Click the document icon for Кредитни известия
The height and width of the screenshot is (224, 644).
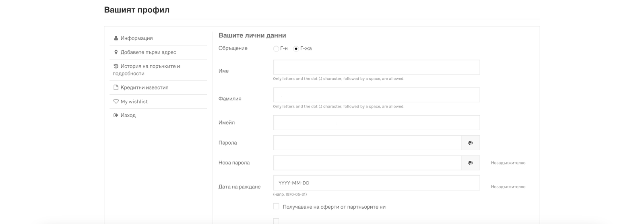pos(116,87)
